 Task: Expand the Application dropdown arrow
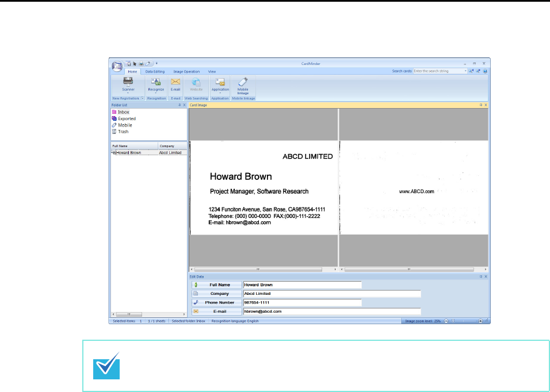[220, 93]
